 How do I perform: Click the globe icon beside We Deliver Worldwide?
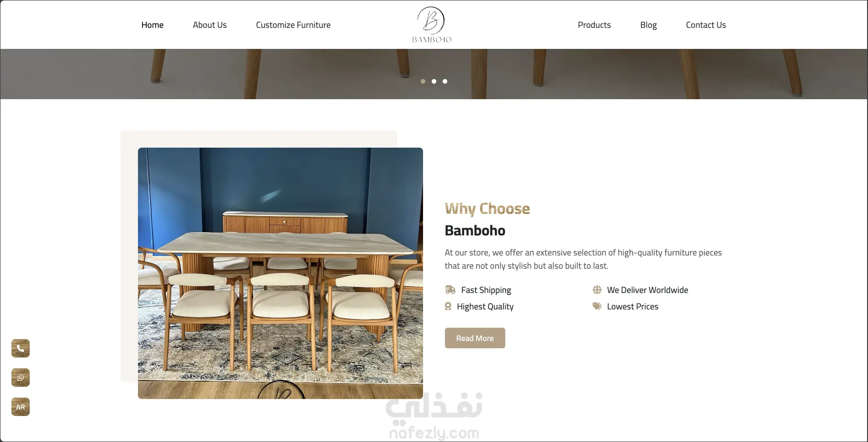pos(597,290)
